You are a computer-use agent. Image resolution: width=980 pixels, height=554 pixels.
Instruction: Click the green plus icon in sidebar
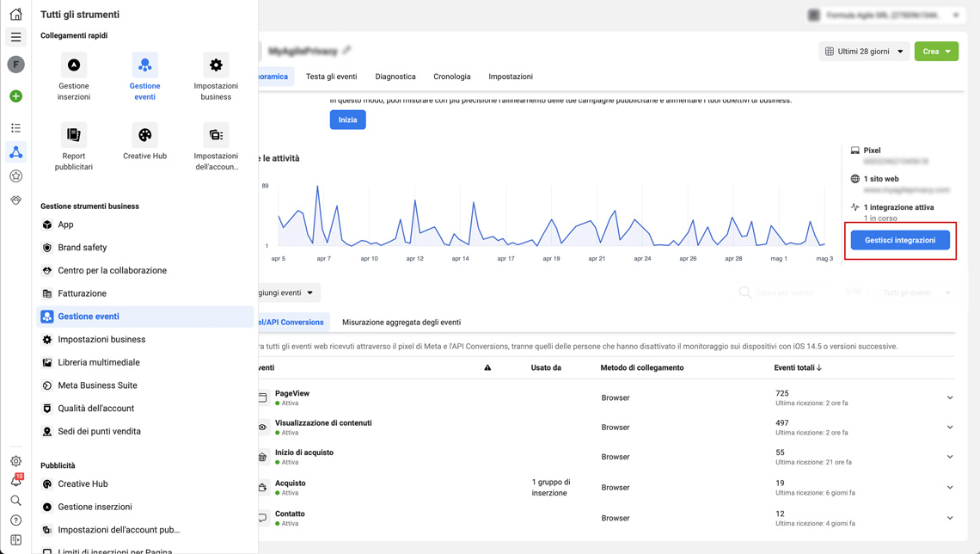pyautogui.click(x=15, y=95)
